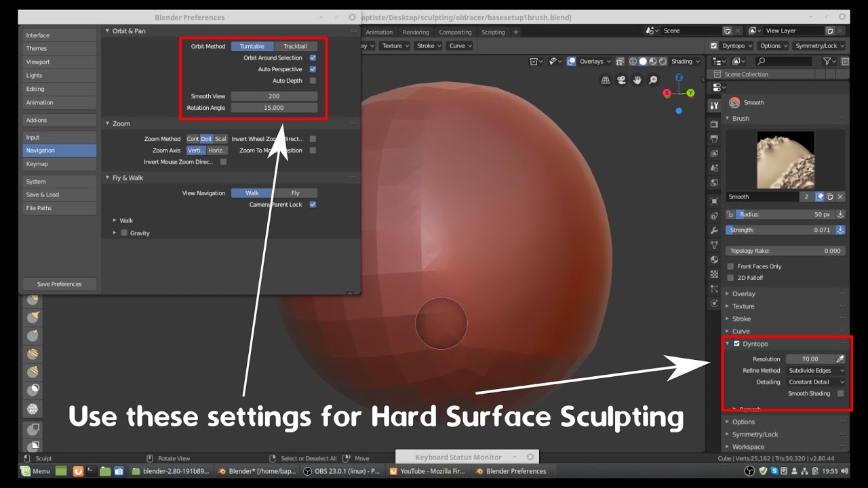Open the Output properties tab icon

(714, 138)
